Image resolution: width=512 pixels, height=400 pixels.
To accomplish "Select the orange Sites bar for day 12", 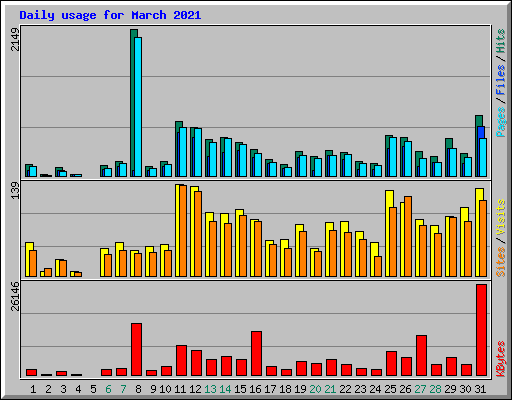I will coord(198,234).
